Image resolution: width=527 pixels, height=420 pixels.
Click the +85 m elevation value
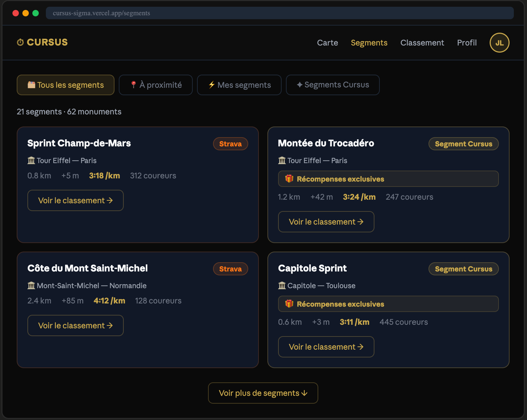coord(73,301)
